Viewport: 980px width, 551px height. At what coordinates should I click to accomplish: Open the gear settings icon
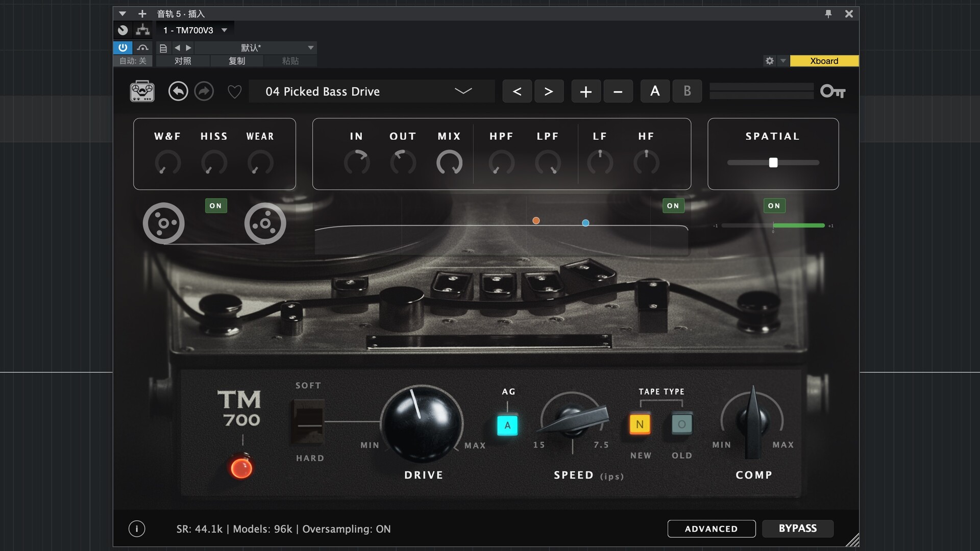(x=769, y=61)
